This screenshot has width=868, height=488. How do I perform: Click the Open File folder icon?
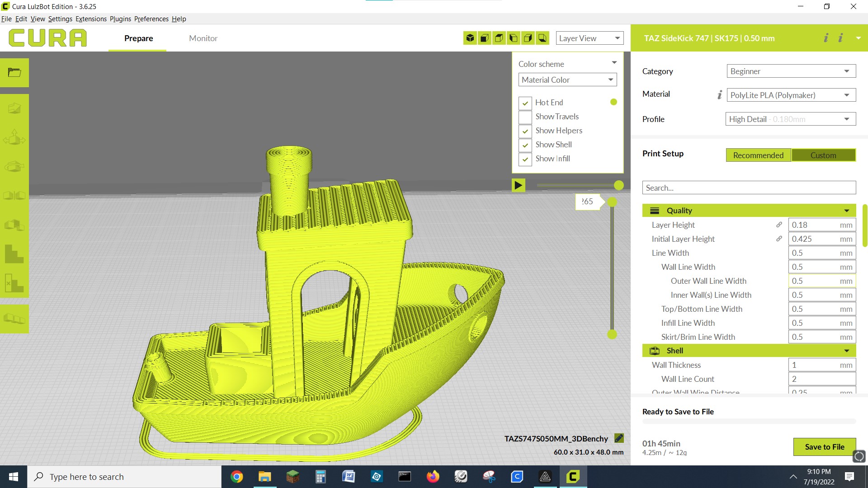tap(14, 72)
